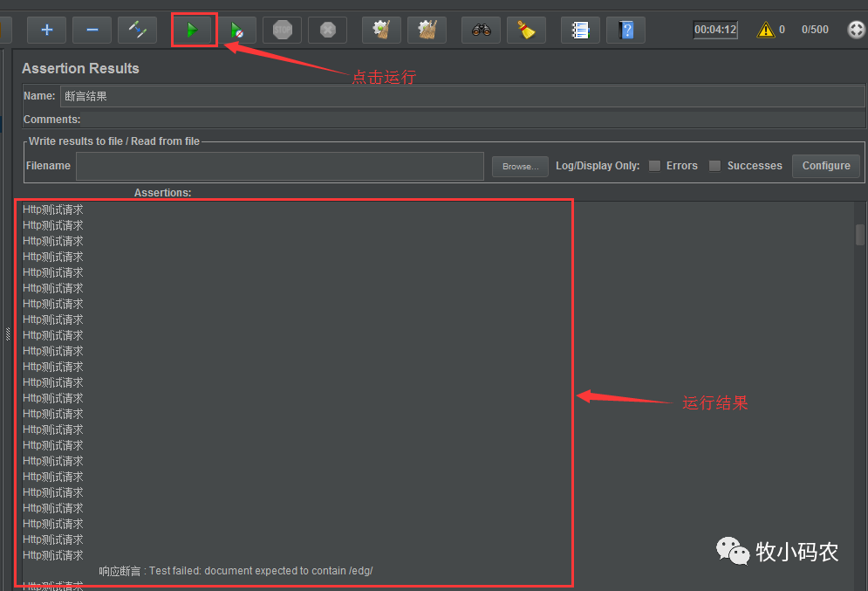Viewport: 868px width, 591px height.
Task: Click the Filename input field
Action: pyautogui.click(x=279, y=166)
